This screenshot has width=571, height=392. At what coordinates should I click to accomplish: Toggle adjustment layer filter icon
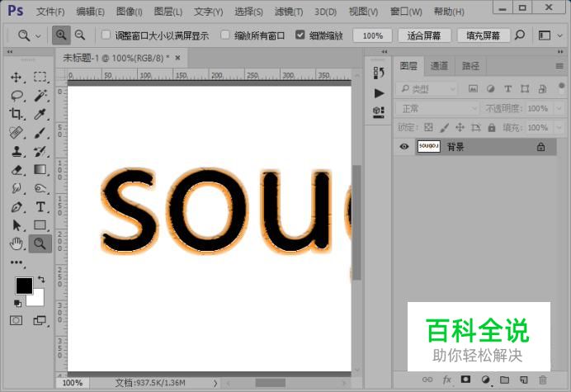(490, 88)
